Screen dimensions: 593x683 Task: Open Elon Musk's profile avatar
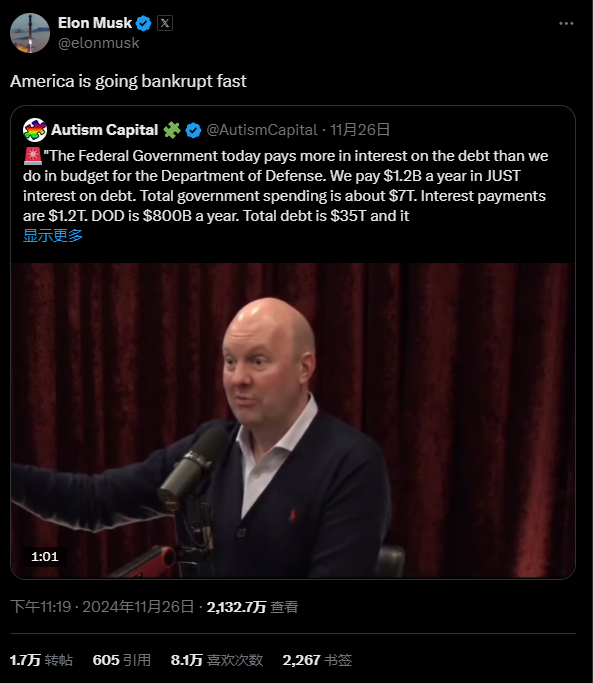pyautogui.click(x=30, y=33)
